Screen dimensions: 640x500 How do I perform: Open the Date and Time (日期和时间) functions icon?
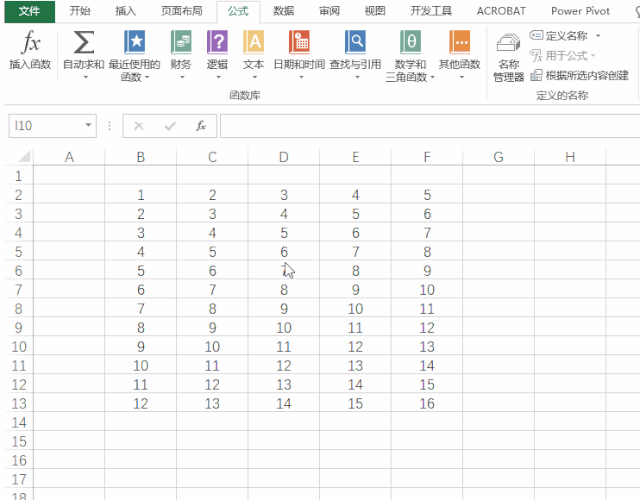pyautogui.click(x=299, y=42)
